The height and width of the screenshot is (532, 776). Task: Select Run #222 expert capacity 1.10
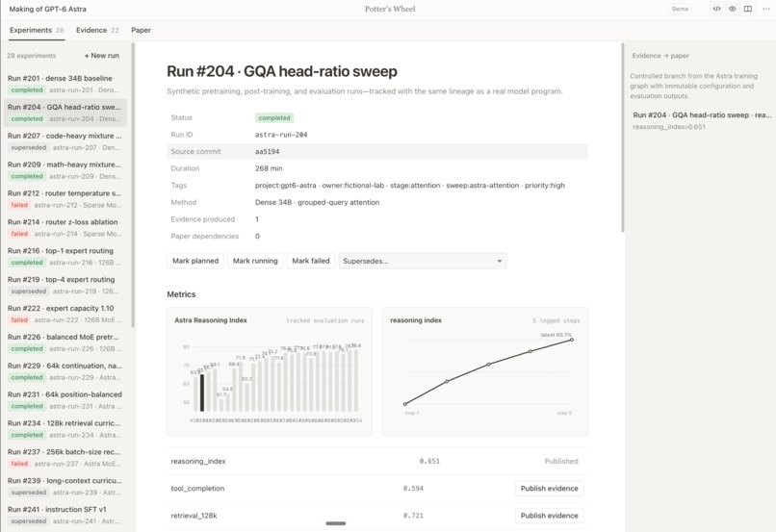(x=65, y=314)
